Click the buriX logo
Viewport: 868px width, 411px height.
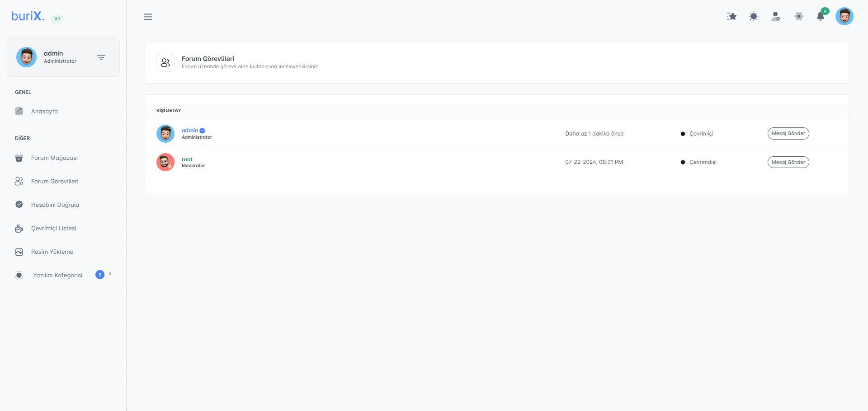(28, 16)
